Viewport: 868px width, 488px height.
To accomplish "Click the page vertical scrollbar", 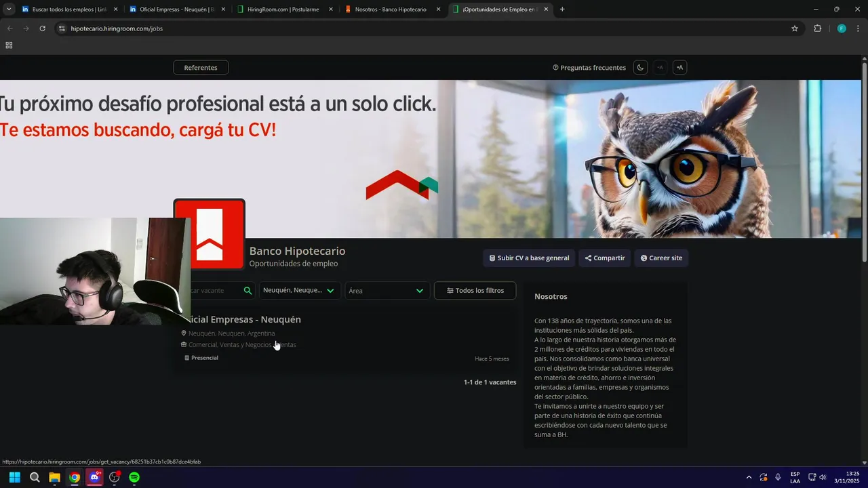I will coord(865,163).
